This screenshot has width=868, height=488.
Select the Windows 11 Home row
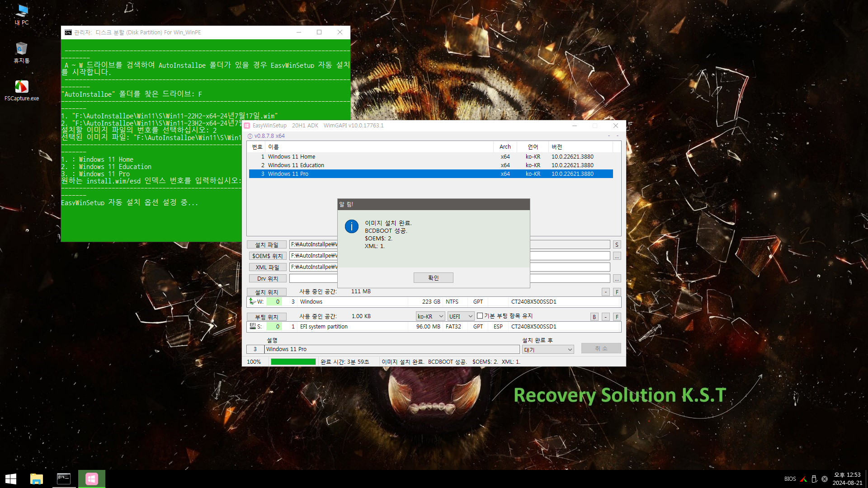431,157
